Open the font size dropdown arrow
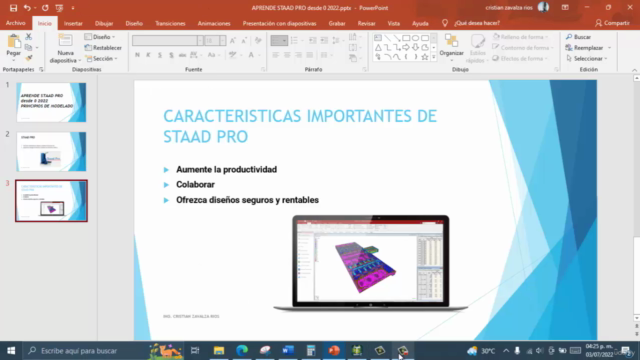640x360 pixels. click(x=222, y=40)
